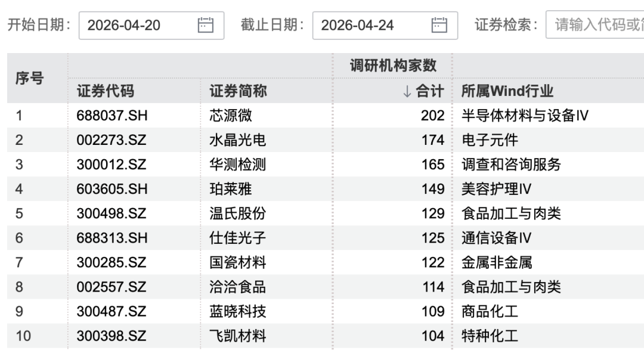Click the 调研机构家数 group header
Screen dimensions: 644x350
393,66
